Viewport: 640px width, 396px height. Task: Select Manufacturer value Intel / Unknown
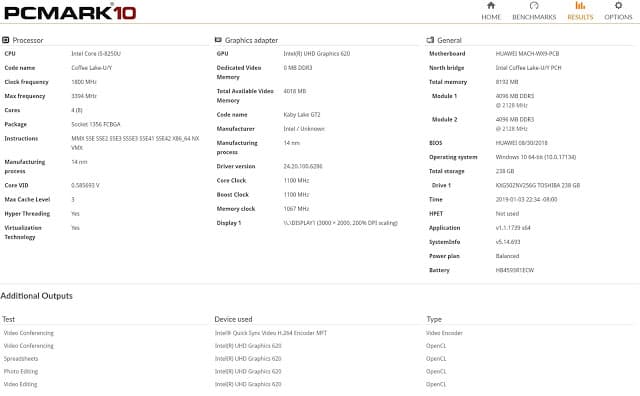(304, 129)
